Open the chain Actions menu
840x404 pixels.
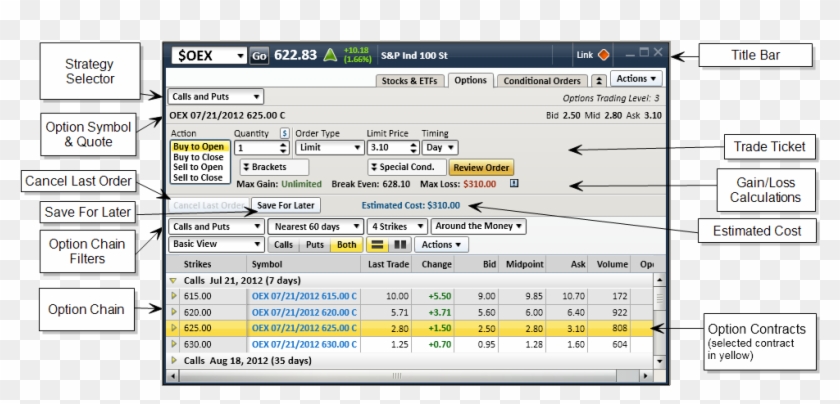click(441, 244)
